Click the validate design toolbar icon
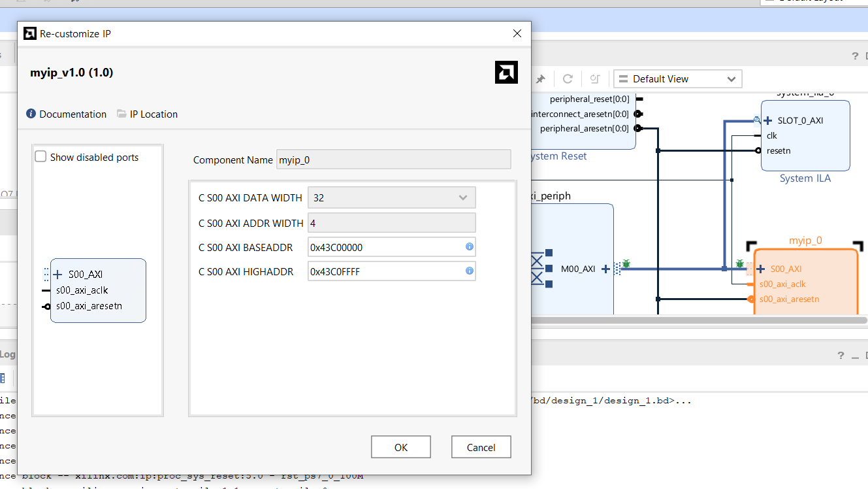Image resolution: width=868 pixels, height=489 pixels. (x=594, y=79)
